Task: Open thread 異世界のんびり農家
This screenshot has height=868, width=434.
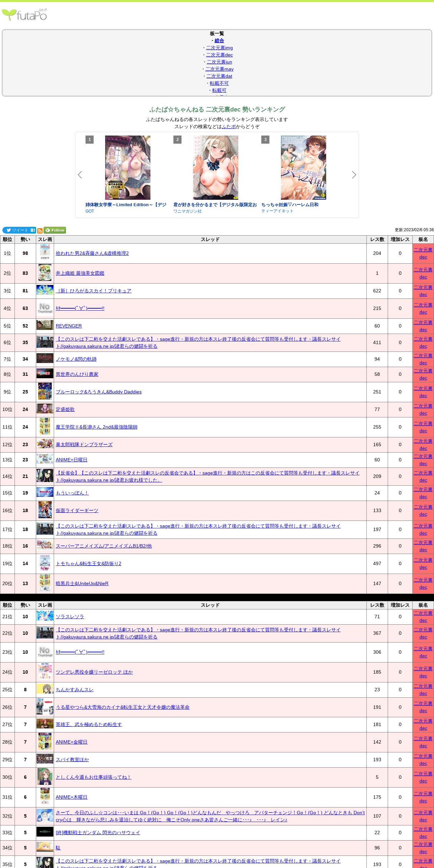Action: pyautogui.click(x=77, y=374)
